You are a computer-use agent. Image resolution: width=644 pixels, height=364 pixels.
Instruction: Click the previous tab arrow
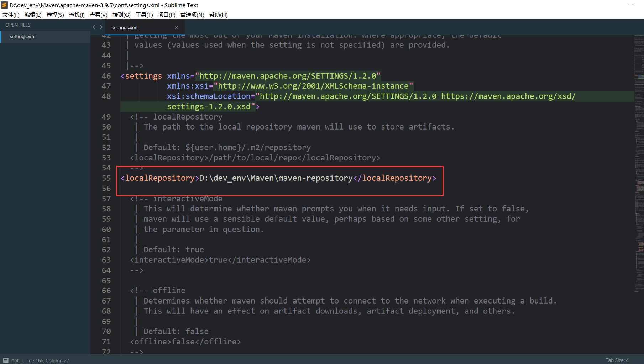click(94, 27)
